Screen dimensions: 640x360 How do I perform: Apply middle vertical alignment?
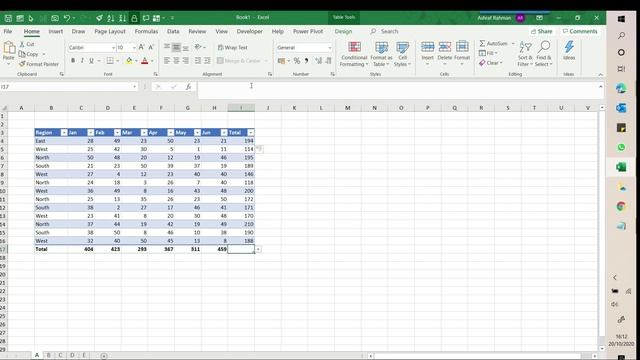pos(176,47)
